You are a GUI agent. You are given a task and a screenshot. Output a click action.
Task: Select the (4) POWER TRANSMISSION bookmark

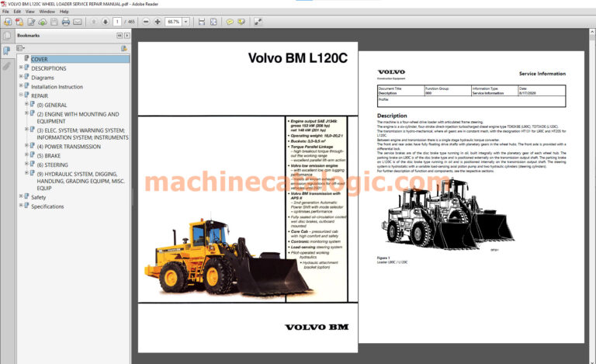coord(69,147)
